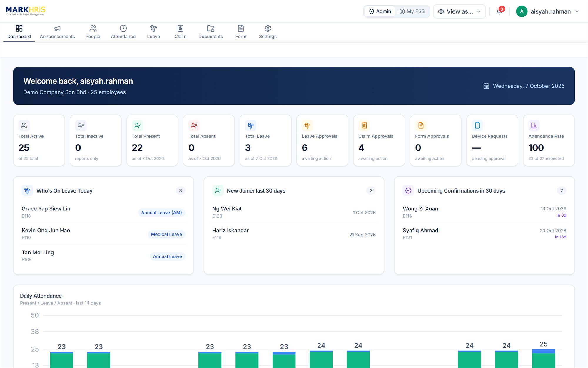This screenshot has width=588, height=368.
Task: Open the notifications bell
Action: pos(499,11)
